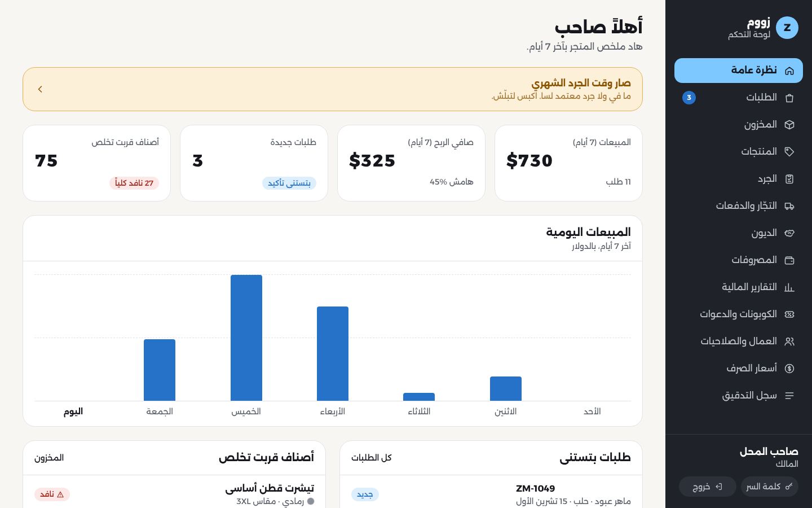Open the المبيعات (7 أيام) stat card
The image size is (812, 508).
click(568, 163)
